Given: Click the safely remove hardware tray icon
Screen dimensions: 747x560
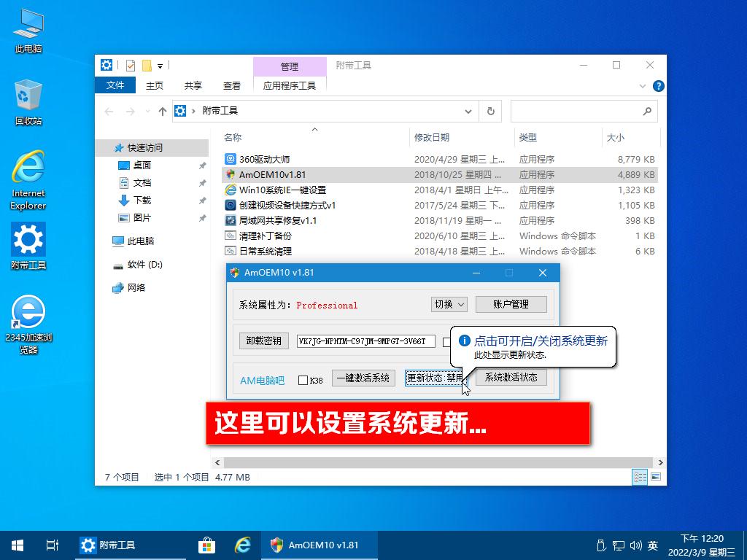Looking at the screenshot, I should (601, 545).
